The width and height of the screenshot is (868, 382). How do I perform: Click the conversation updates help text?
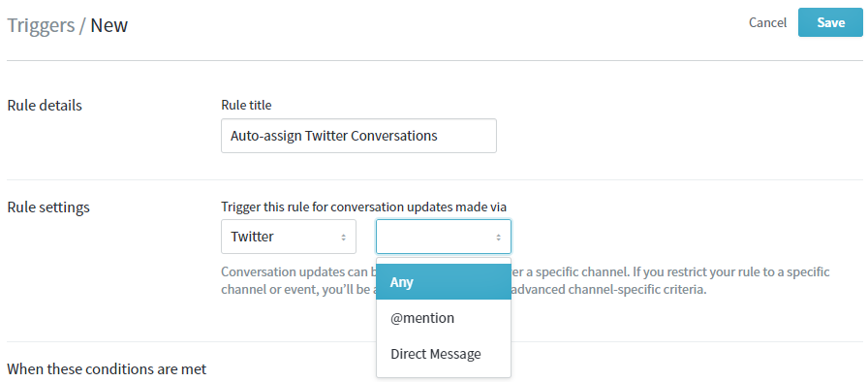[x=525, y=281]
